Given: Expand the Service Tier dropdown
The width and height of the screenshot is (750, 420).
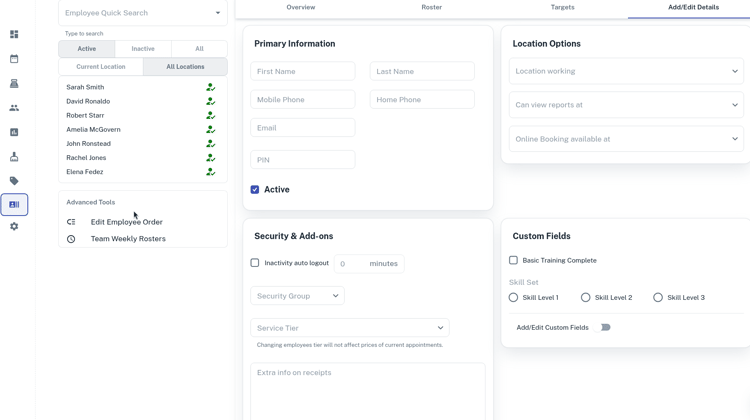Looking at the screenshot, I should (349, 328).
